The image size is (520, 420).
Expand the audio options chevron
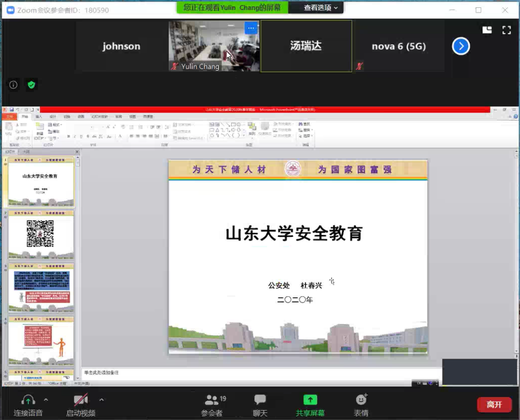coord(46,400)
